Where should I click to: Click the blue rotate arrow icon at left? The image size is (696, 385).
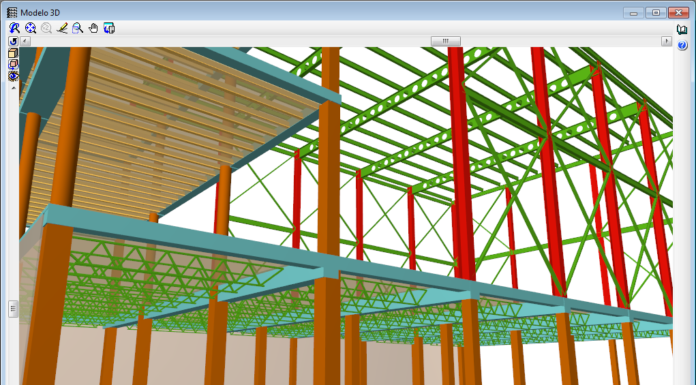[13, 41]
